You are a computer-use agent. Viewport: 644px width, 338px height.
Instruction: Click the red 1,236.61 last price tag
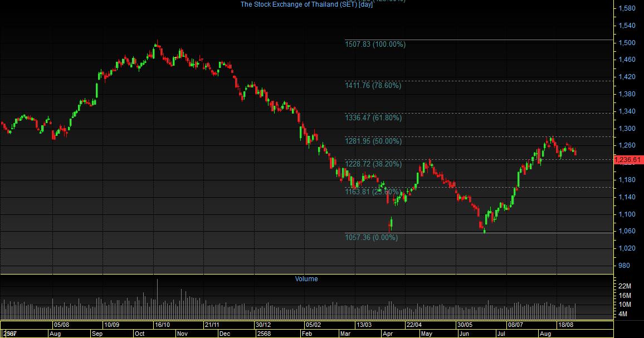(628, 160)
